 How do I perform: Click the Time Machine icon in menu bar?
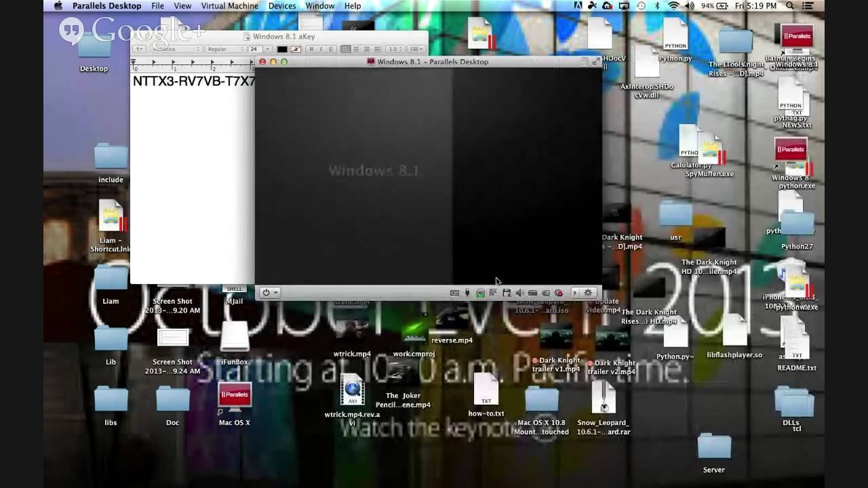[x=641, y=5]
